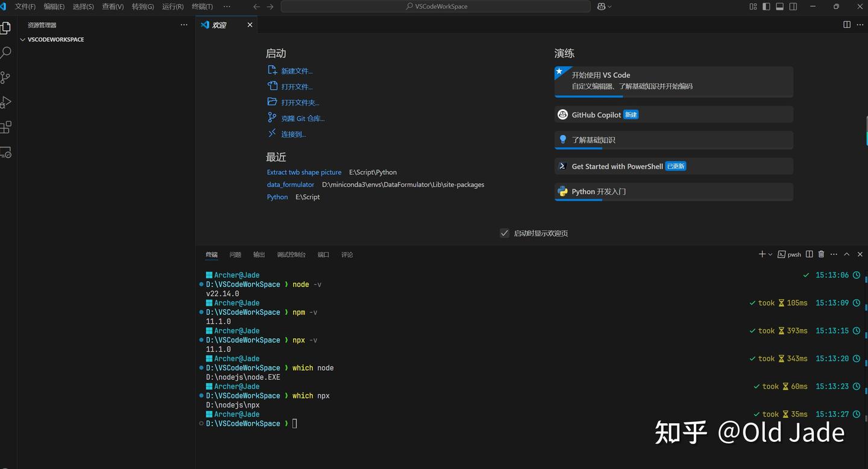This screenshot has width=868, height=469.
Task: Switch to the 输出 panel tab
Action: pyautogui.click(x=259, y=254)
